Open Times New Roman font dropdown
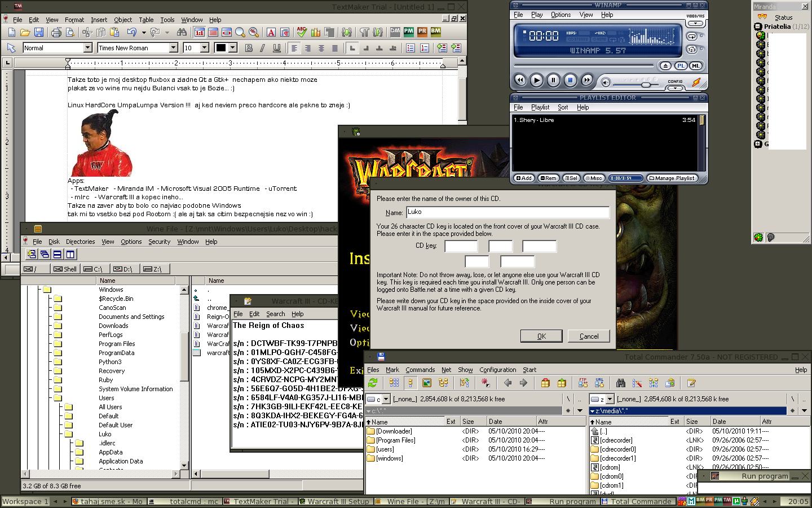The height and width of the screenshot is (508, 812). [x=174, y=48]
